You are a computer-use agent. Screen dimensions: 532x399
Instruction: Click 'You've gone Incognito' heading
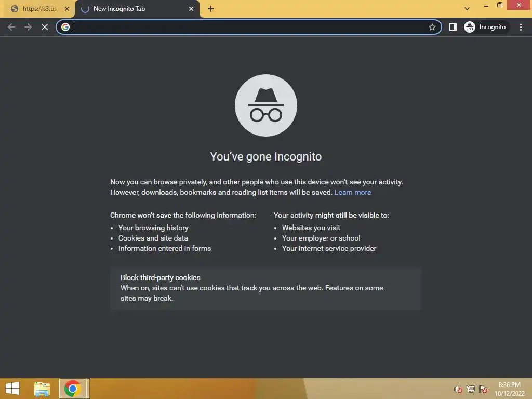[265, 157]
